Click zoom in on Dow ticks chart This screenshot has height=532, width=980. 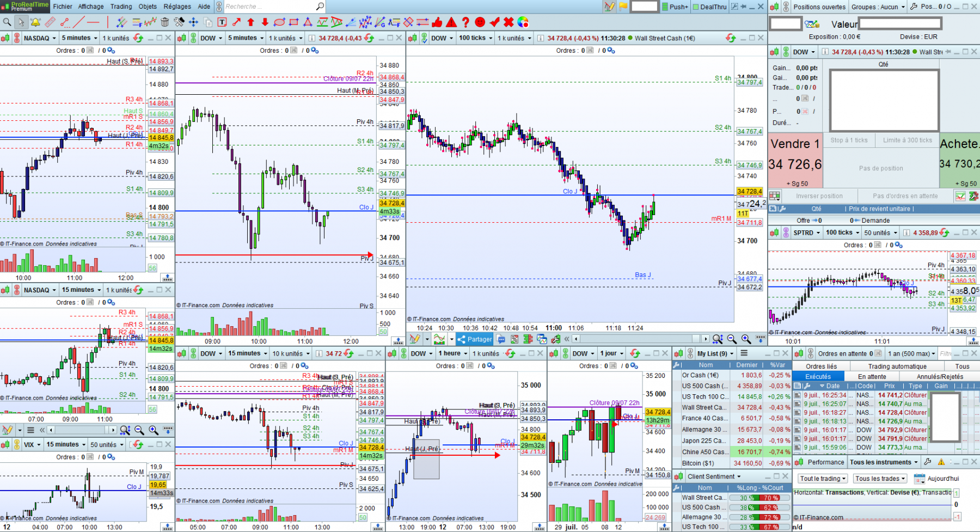coord(746,339)
